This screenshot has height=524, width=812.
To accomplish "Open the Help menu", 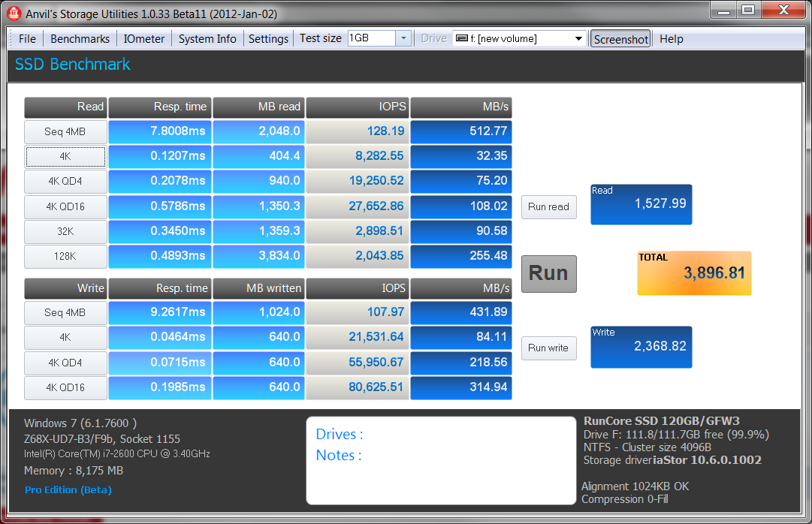I will click(x=671, y=39).
